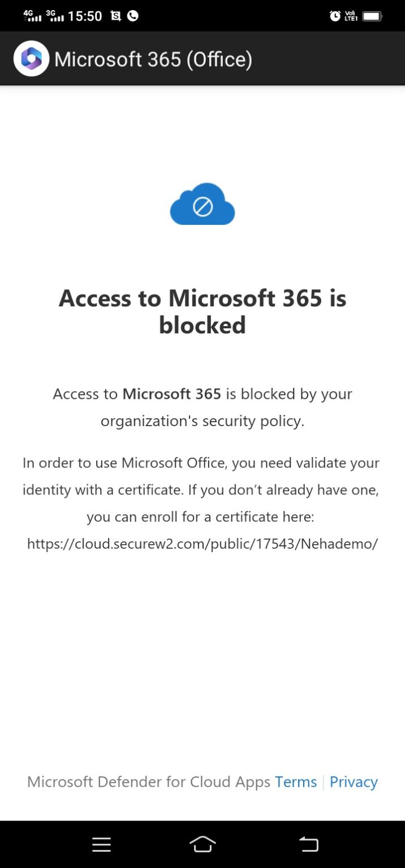Select the Microsoft 365 (Office) title bar
The height and width of the screenshot is (868, 405).
[153, 58]
